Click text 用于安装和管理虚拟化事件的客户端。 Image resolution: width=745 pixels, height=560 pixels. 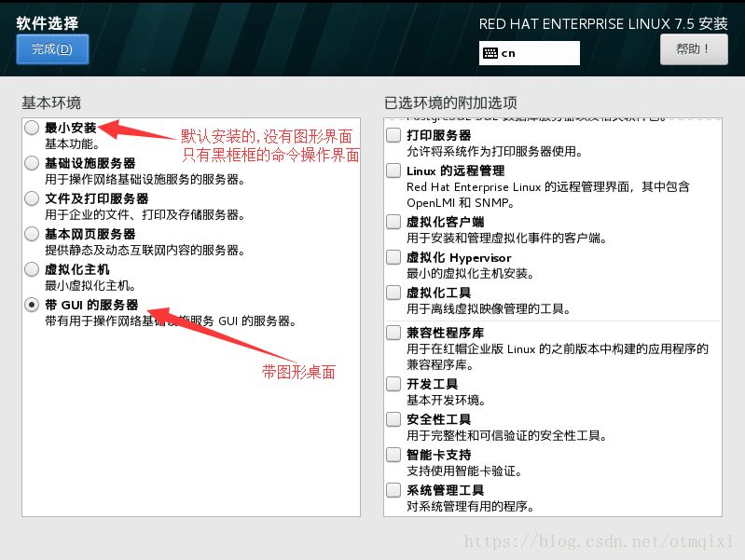point(506,238)
